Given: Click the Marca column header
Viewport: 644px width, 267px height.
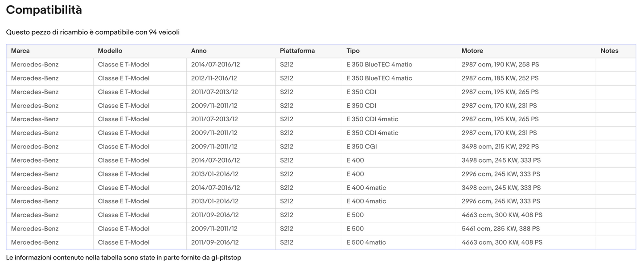Looking at the screenshot, I should (x=21, y=51).
